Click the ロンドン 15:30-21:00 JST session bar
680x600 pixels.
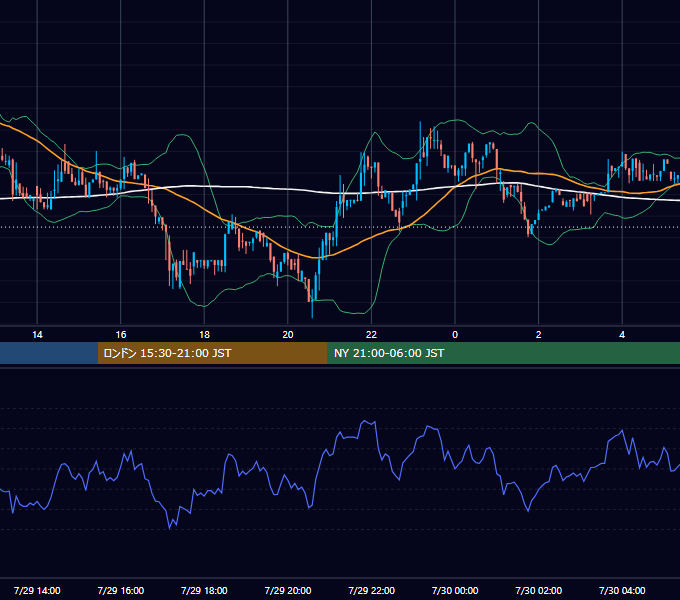coord(212,353)
